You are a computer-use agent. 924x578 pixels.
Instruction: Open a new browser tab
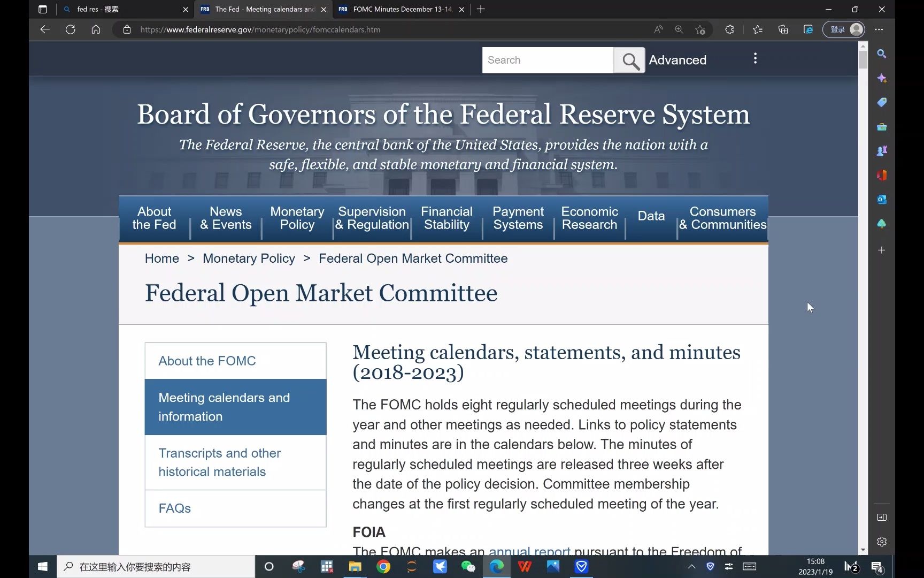pyautogui.click(x=481, y=9)
